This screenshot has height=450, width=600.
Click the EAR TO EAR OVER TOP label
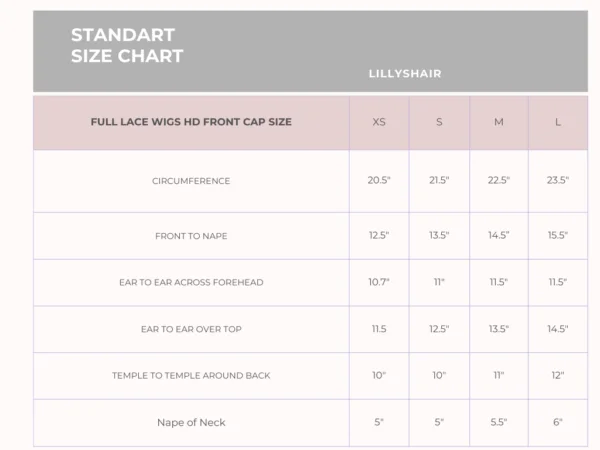coord(191,329)
